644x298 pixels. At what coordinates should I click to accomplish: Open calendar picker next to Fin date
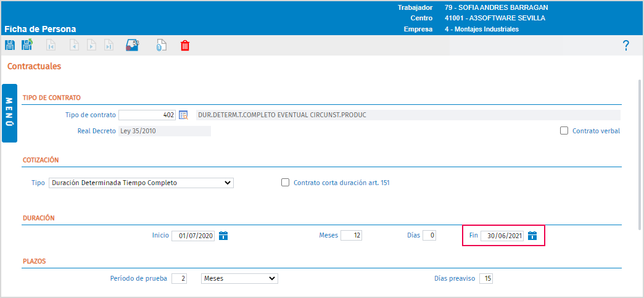532,236
